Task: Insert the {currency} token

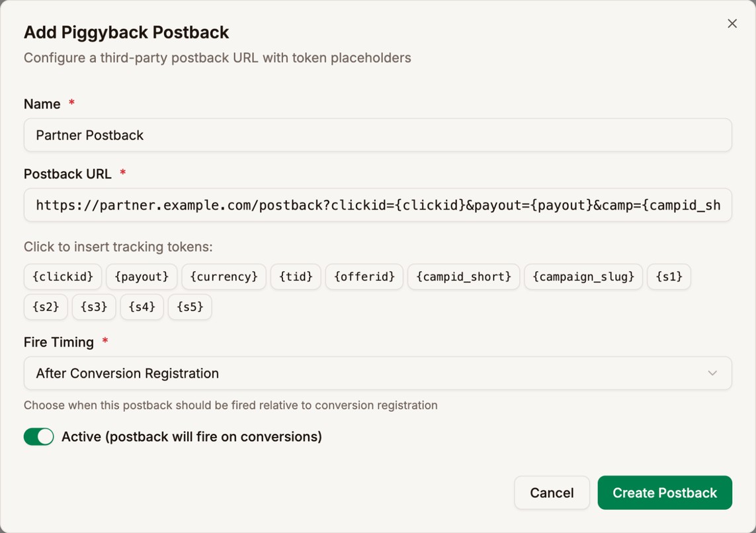Action: click(224, 276)
